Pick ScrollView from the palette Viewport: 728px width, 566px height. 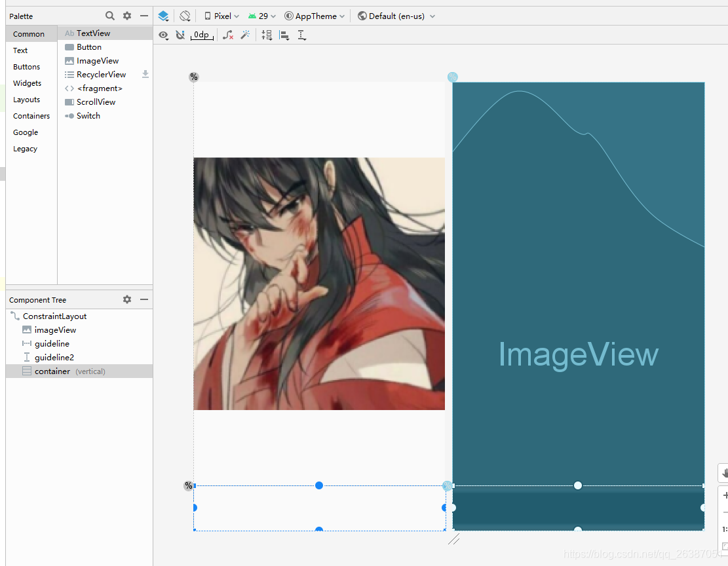[105, 102]
